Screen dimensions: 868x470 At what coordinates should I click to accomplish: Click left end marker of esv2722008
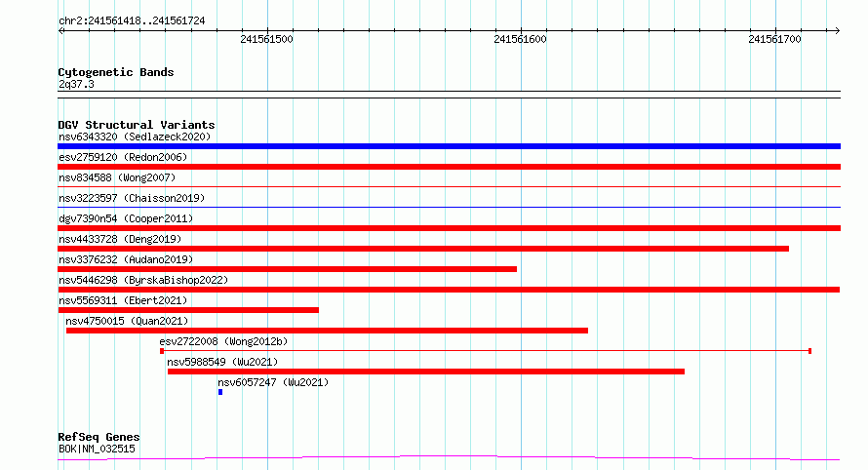click(162, 351)
